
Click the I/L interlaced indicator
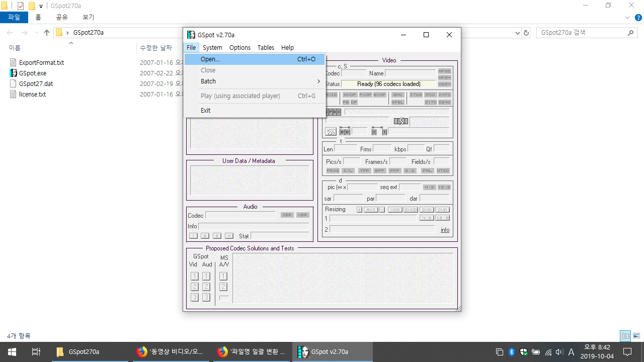coord(348,170)
